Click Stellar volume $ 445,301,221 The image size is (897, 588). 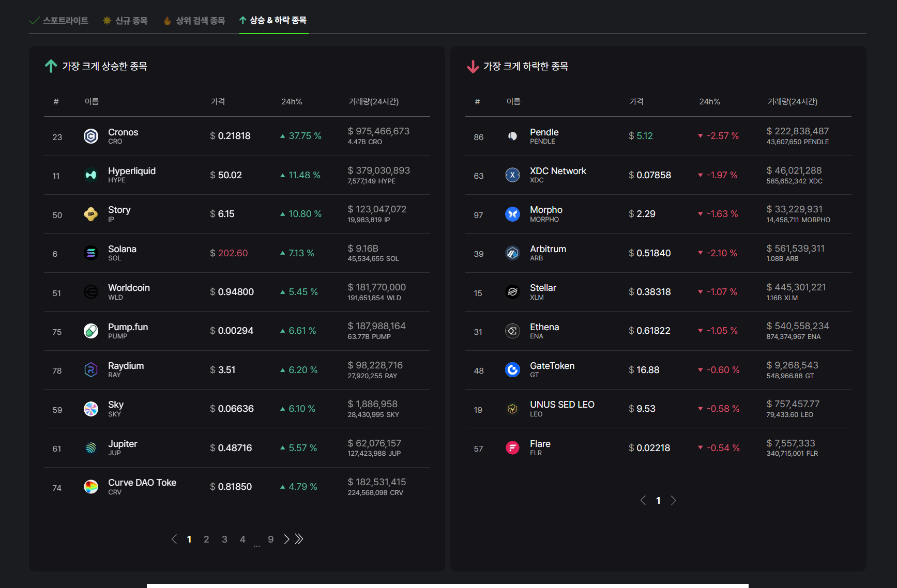796,287
